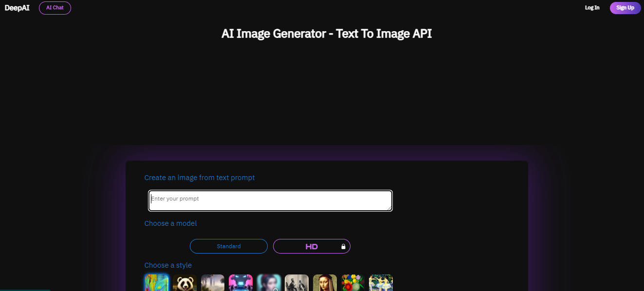This screenshot has width=644, height=291.
Task: Click the 'Choose a style' label
Action: [168, 265]
